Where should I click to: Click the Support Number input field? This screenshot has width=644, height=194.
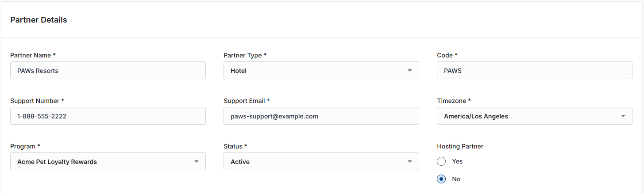(x=108, y=116)
